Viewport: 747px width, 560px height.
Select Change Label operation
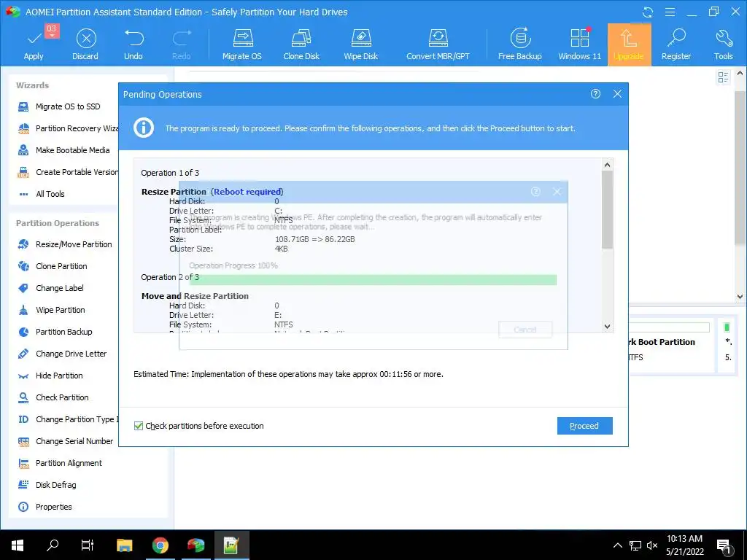tap(50, 288)
